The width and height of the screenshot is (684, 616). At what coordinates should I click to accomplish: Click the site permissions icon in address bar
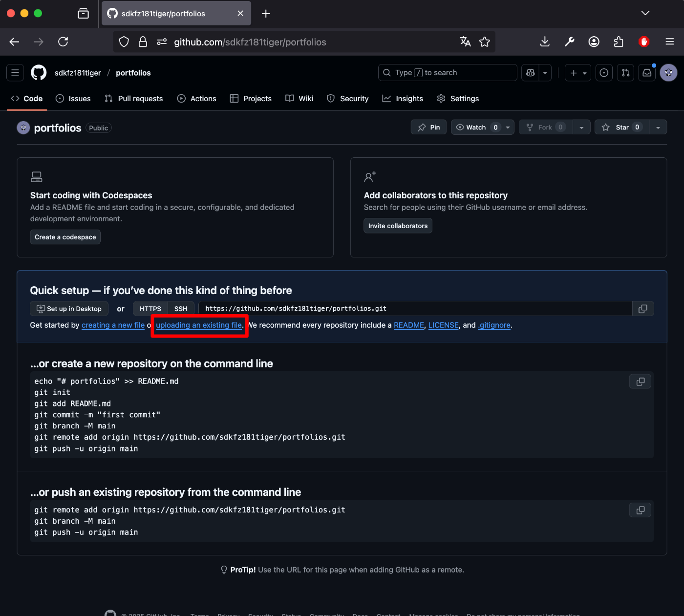tap(162, 42)
